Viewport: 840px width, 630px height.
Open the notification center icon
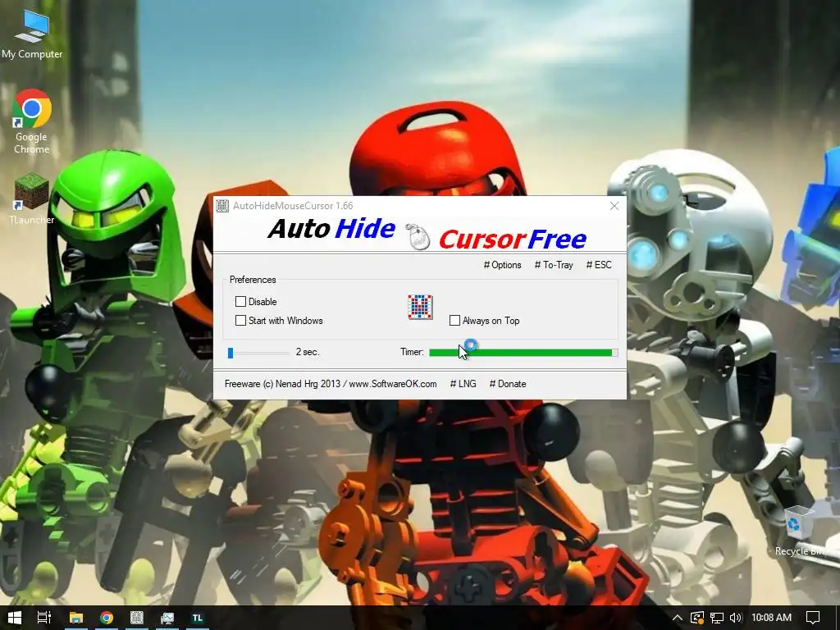(813, 618)
